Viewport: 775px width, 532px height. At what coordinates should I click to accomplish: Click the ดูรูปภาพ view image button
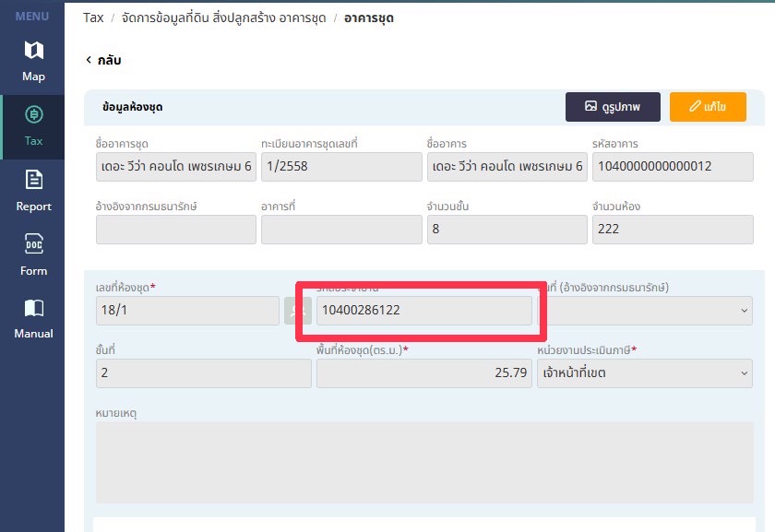(614, 107)
